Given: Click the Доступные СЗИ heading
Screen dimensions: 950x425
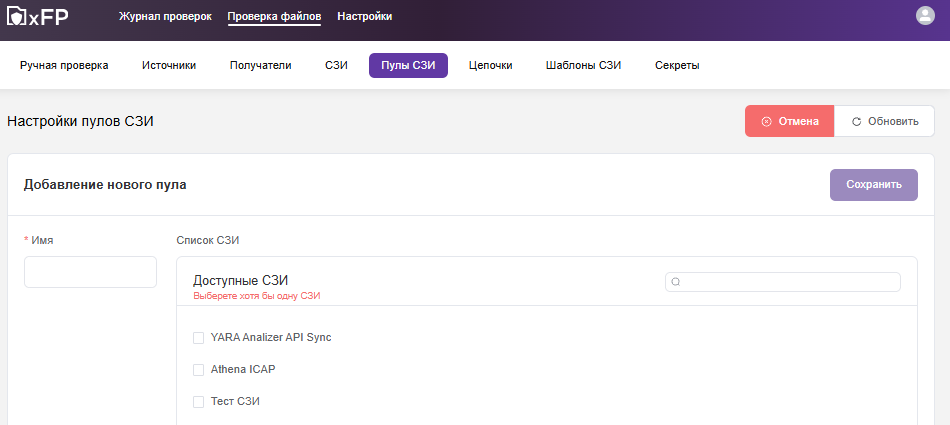Looking at the screenshot, I should [x=241, y=281].
